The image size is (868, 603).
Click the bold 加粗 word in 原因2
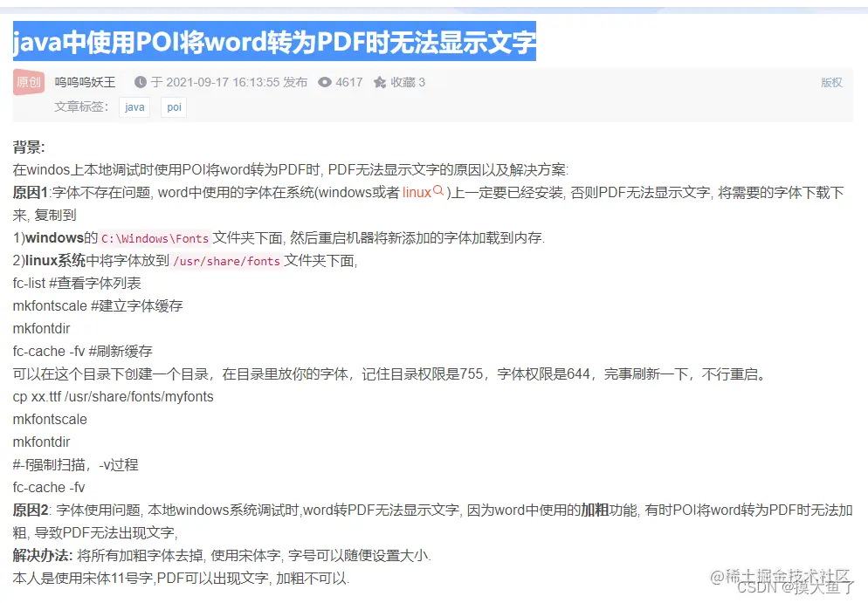[x=595, y=510]
